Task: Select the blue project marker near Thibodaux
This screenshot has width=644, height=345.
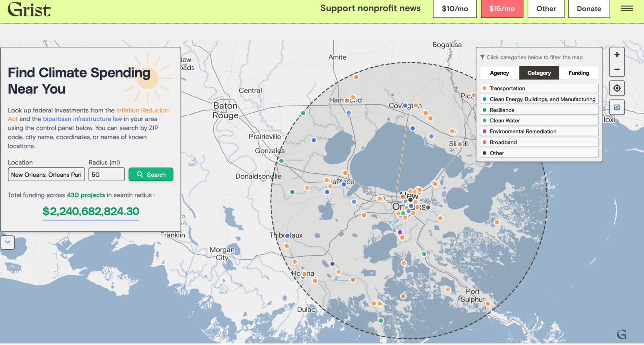Action: [x=287, y=235]
